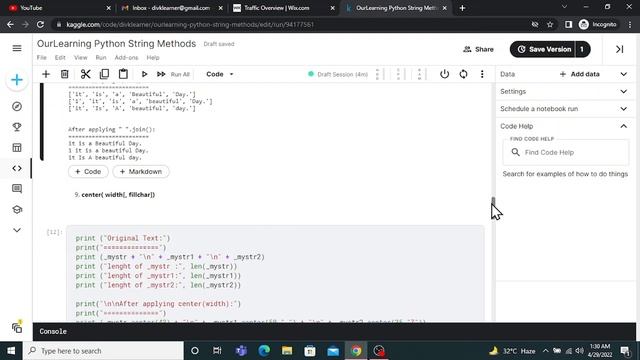Click the Run All button
The width and height of the screenshot is (640, 360).
(174, 74)
